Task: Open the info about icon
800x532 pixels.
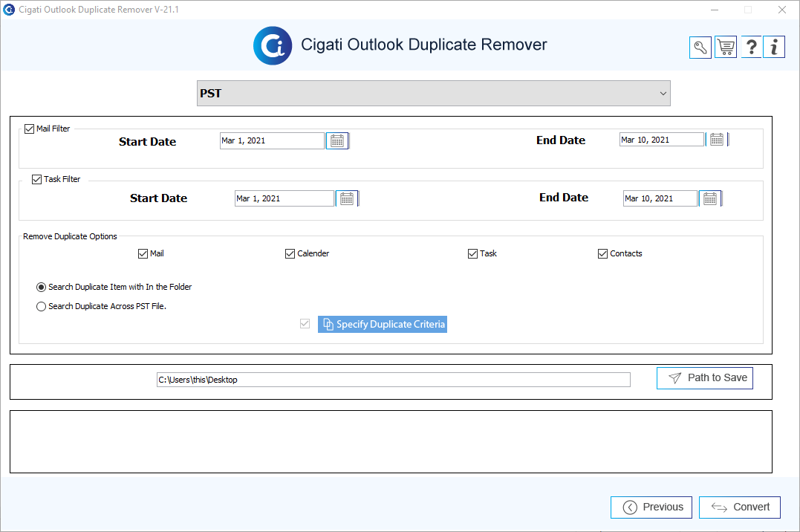Action: pos(774,48)
